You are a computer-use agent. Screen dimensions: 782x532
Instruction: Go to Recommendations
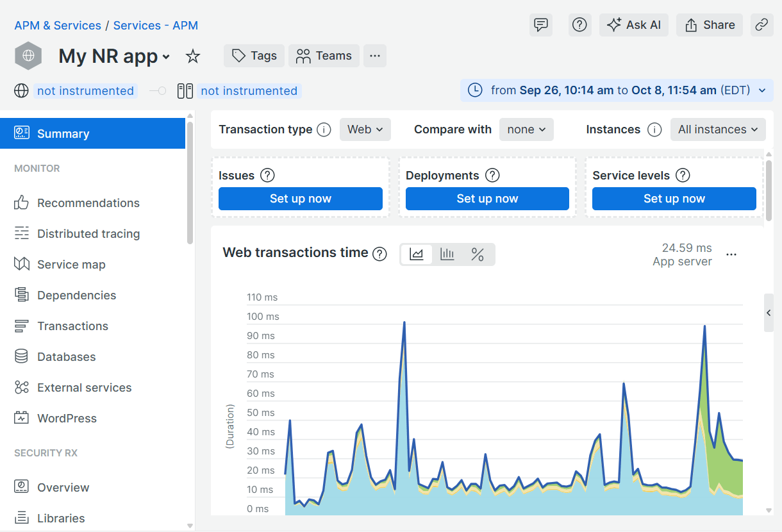tap(88, 203)
